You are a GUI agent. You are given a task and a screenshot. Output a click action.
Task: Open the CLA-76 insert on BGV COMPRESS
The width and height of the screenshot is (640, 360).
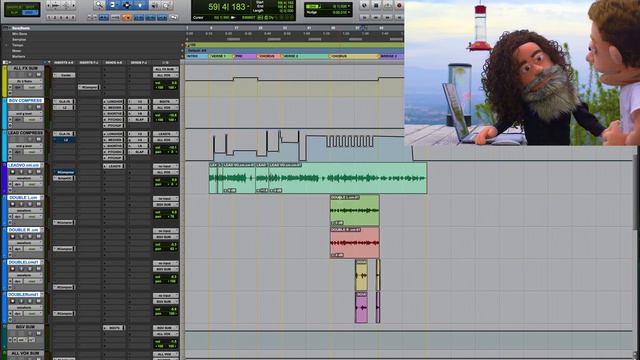coord(64,101)
